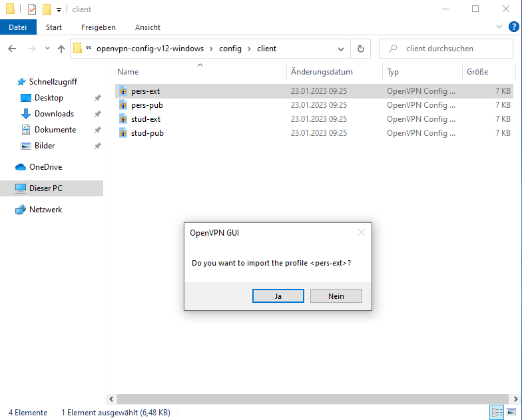
Task: Select the pers-pub config file
Action: pos(314,105)
